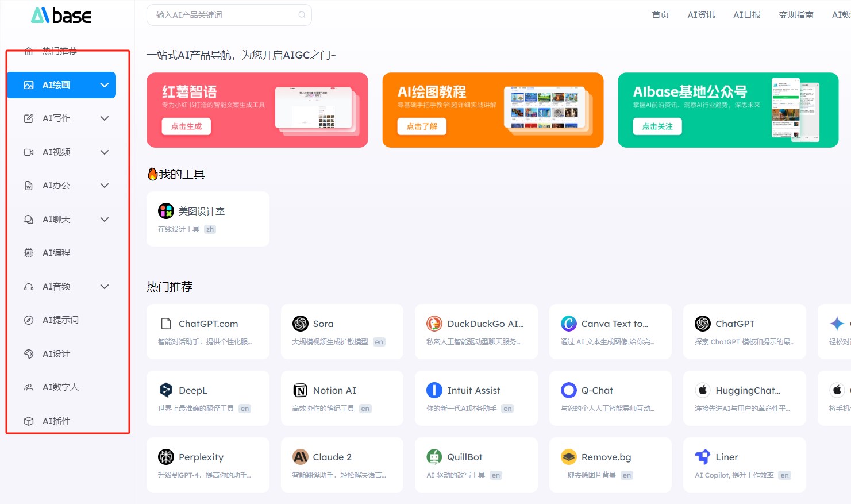Open the 变现指南 nav item
The height and width of the screenshot is (504, 851).
(x=796, y=15)
